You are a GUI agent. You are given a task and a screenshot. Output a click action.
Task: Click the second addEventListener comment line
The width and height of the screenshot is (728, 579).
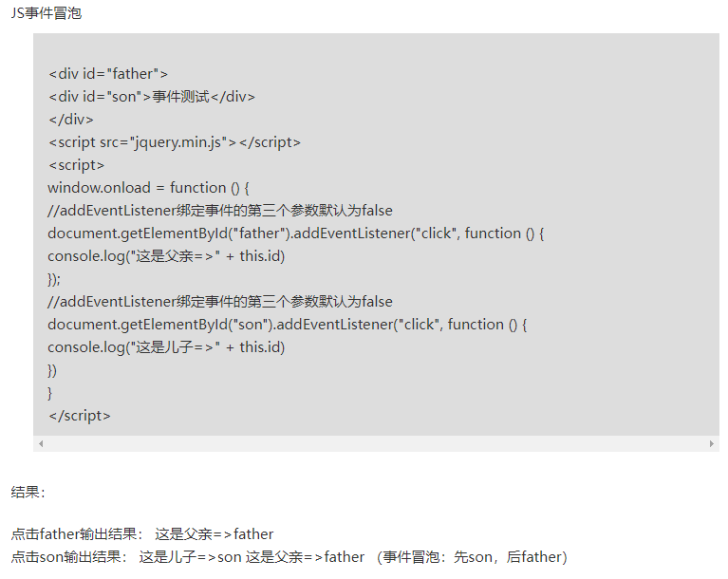point(219,301)
